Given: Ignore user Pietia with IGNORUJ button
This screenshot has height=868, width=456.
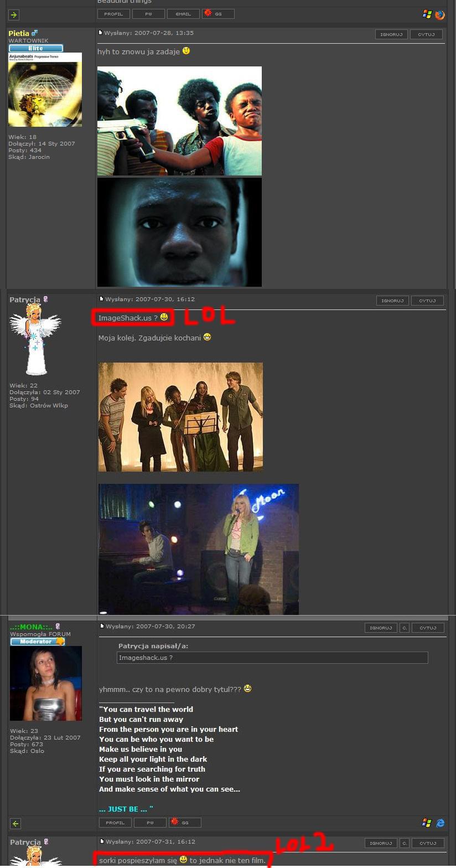Looking at the screenshot, I should click(x=391, y=34).
